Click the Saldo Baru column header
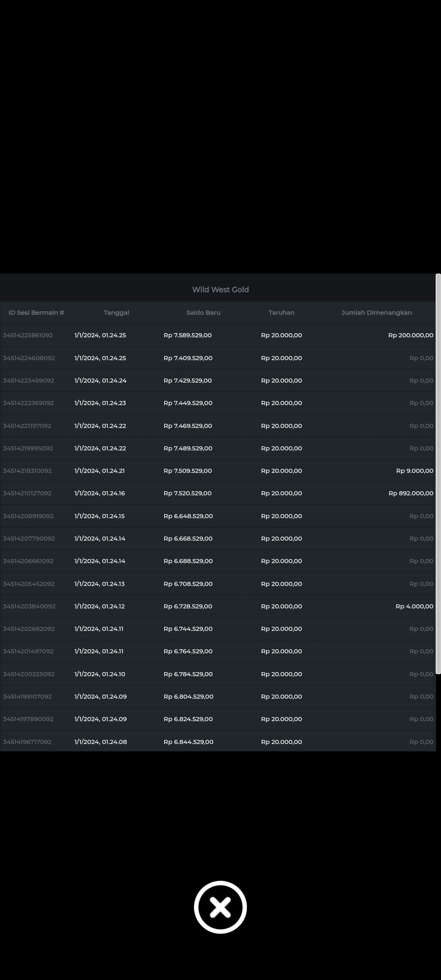The image size is (441, 980). (x=203, y=312)
